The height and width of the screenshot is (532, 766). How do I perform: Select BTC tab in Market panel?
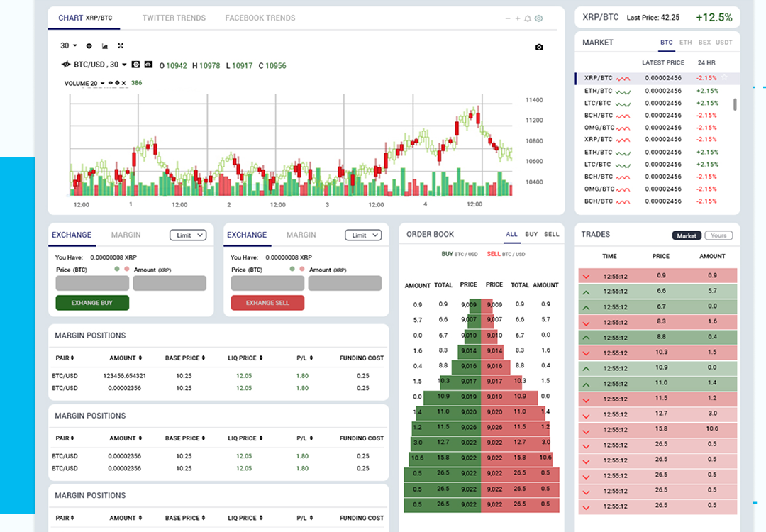(666, 43)
